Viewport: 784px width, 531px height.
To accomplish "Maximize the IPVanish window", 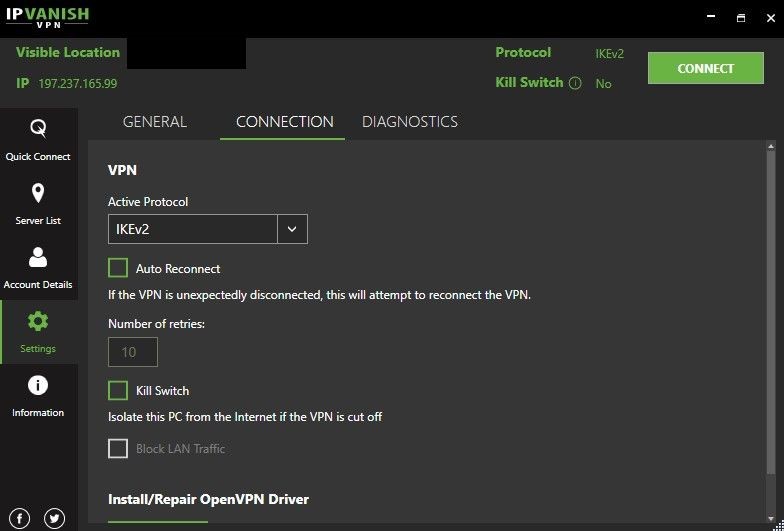I will click(741, 18).
